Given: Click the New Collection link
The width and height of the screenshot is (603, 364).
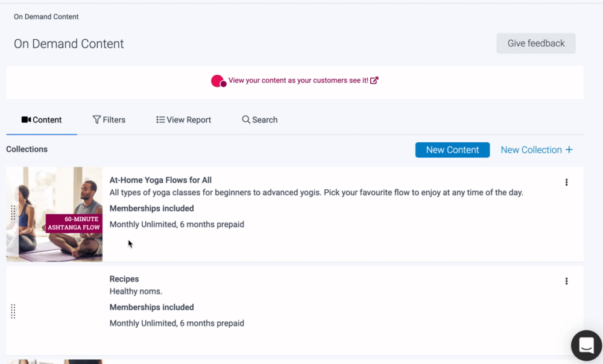Looking at the screenshot, I should [x=531, y=150].
